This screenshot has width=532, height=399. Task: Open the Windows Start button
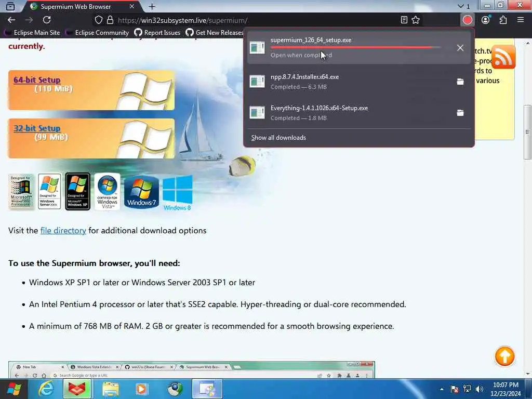(14, 389)
